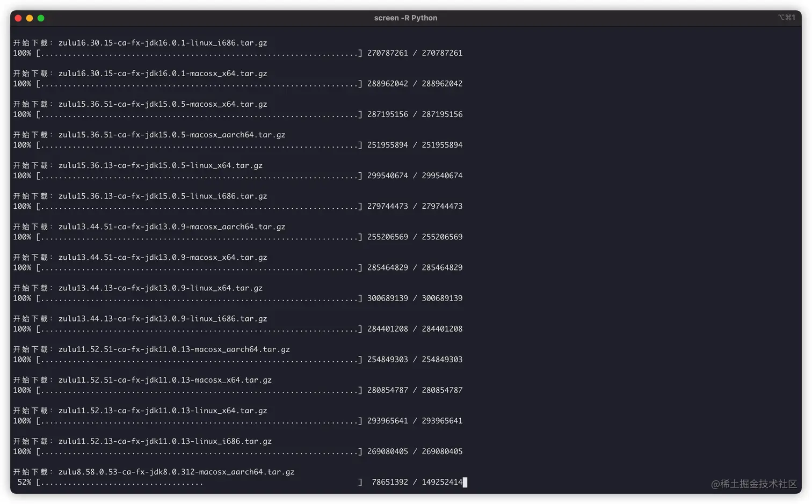The height and width of the screenshot is (504, 812).
Task: Click filename zulu8.58.0.53-ca-fx-jdk8.0.312-macosx_aarch64.tar.gz
Action: click(x=176, y=472)
